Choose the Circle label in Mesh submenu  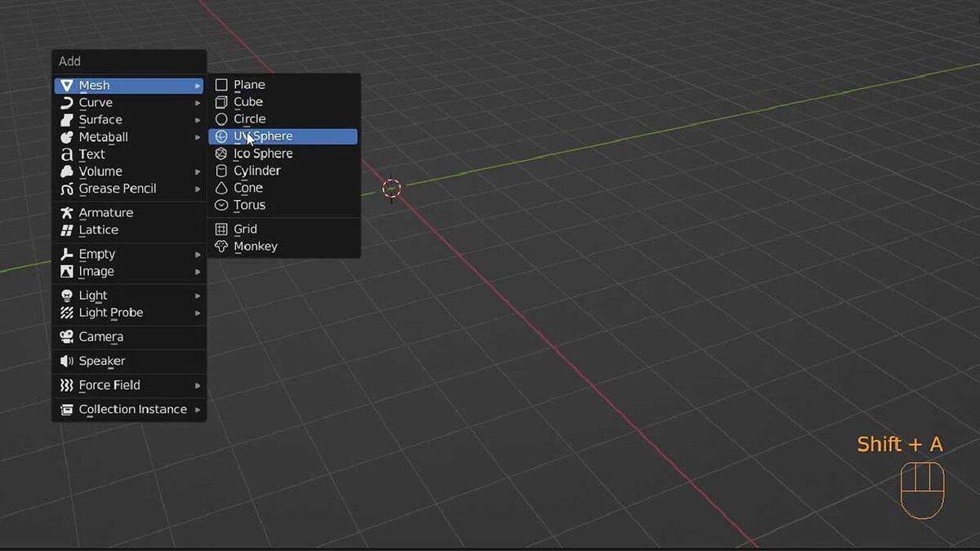[x=250, y=119]
